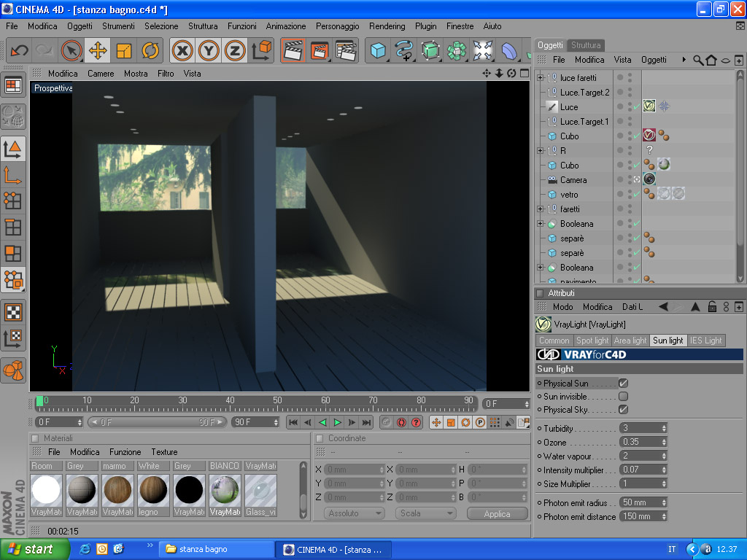The image size is (747, 560).
Task: Select the Live Selection arrow tool
Action: pyautogui.click(x=71, y=50)
